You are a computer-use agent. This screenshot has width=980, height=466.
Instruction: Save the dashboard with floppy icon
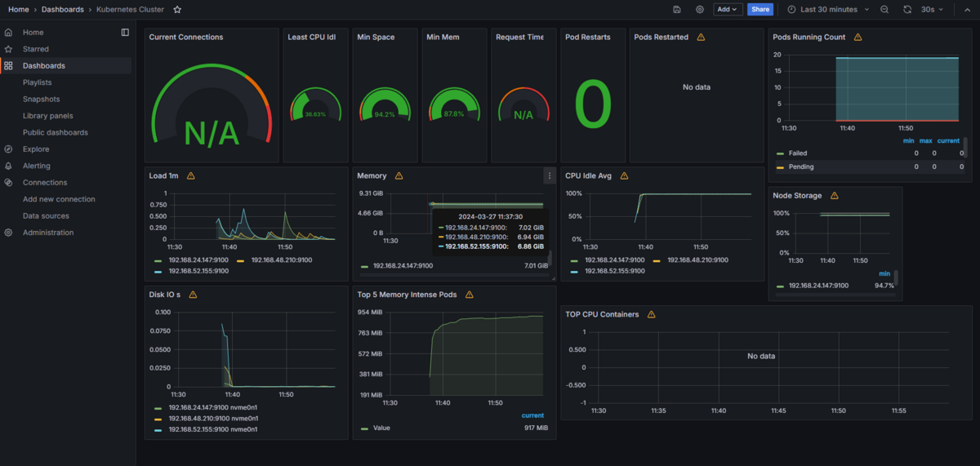tap(677, 10)
